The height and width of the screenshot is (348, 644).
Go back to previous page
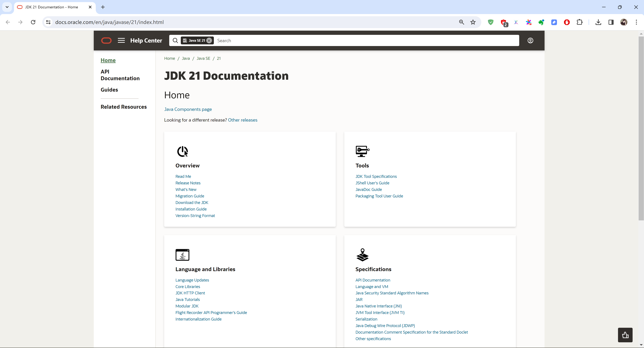point(8,22)
